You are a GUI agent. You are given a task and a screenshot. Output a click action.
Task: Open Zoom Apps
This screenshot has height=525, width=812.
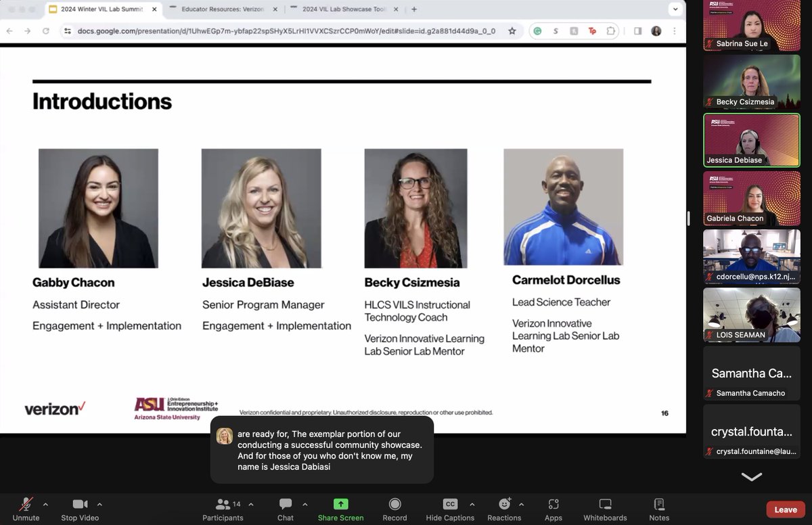pyautogui.click(x=554, y=509)
